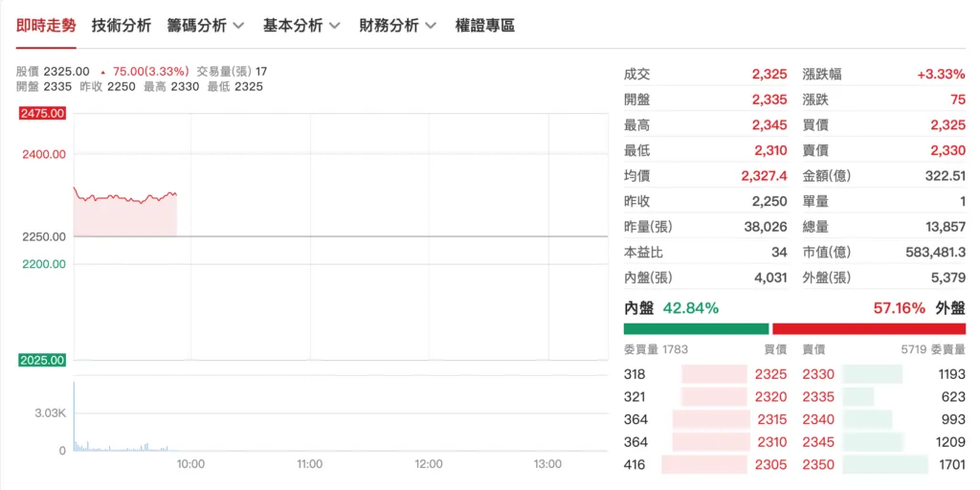Screen dimensions: 980x490
Task: Click the green 內盤 ratio bar
Action: tap(697, 329)
